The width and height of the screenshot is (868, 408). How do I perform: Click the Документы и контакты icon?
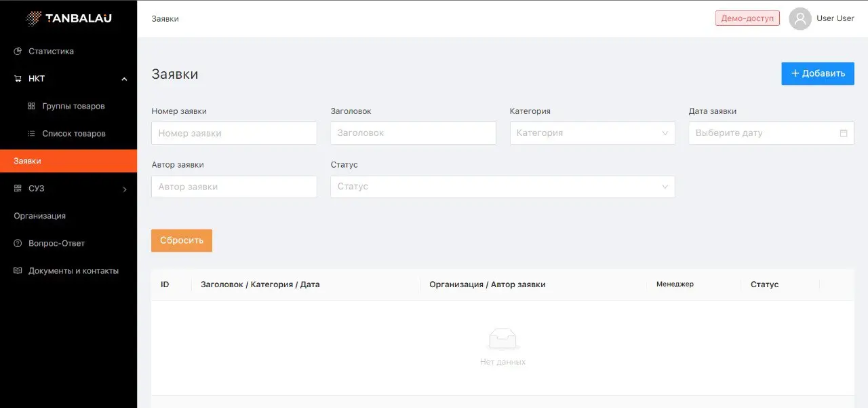18,271
